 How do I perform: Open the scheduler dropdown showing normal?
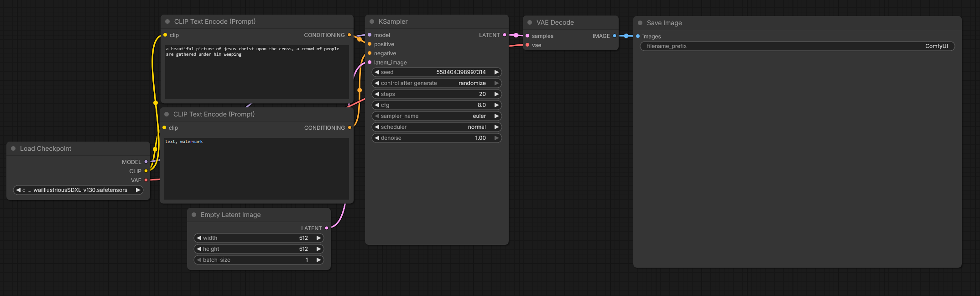(437, 127)
